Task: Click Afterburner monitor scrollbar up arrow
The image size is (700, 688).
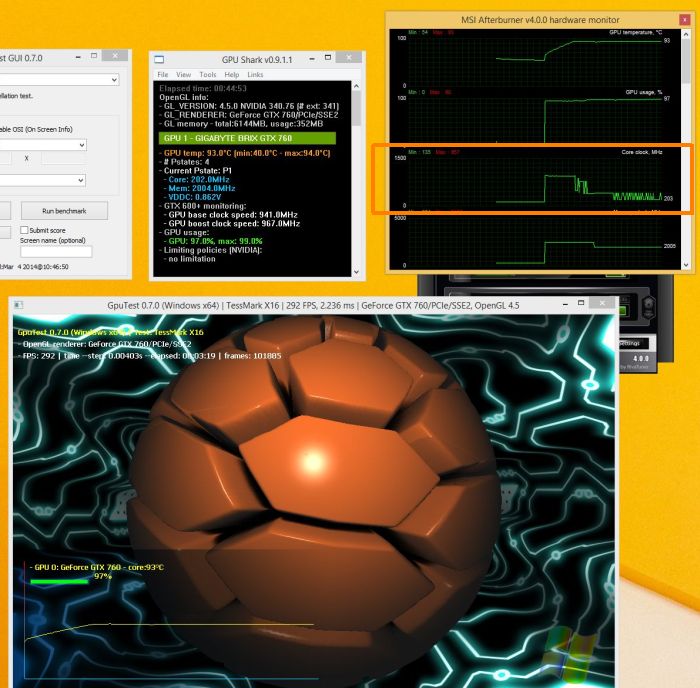Action: pyautogui.click(x=686, y=34)
